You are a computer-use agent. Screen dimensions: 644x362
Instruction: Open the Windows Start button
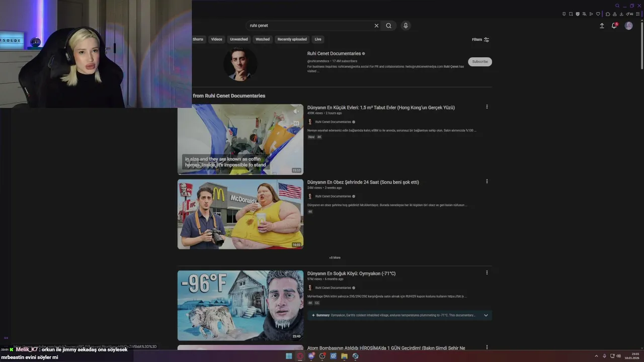pyautogui.click(x=289, y=356)
